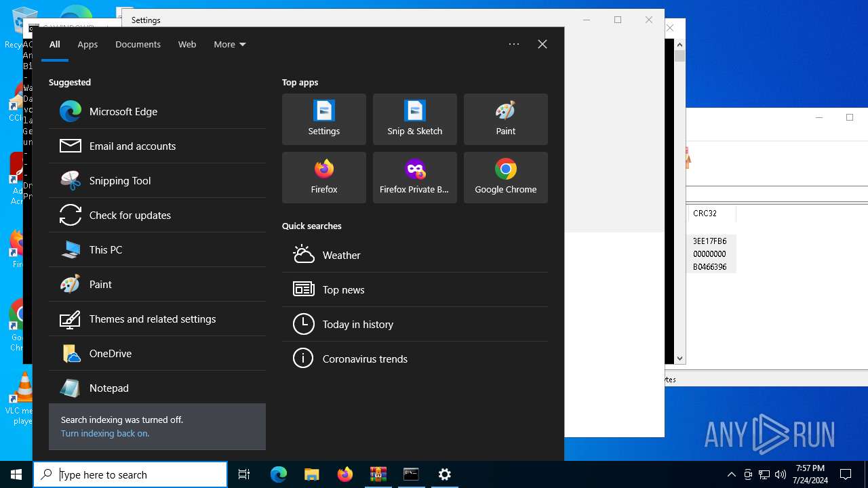Open Microsoft Edge from suggested list

click(157, 111)
